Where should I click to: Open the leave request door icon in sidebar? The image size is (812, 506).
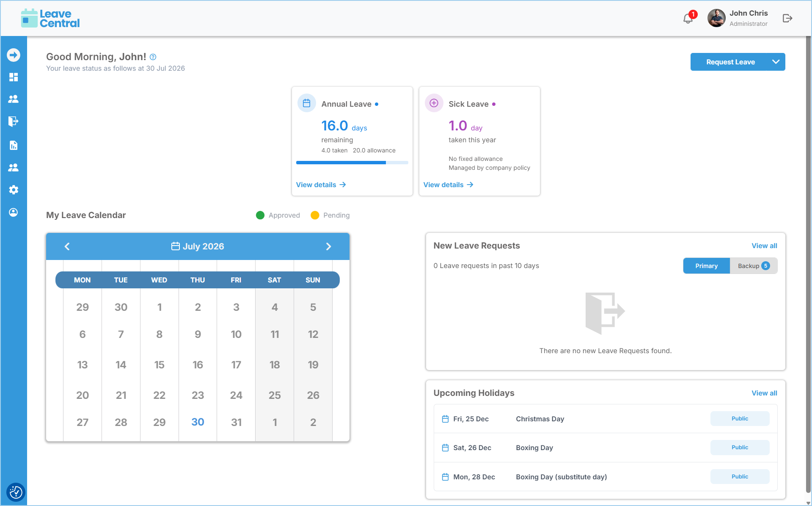pos(14,122)
